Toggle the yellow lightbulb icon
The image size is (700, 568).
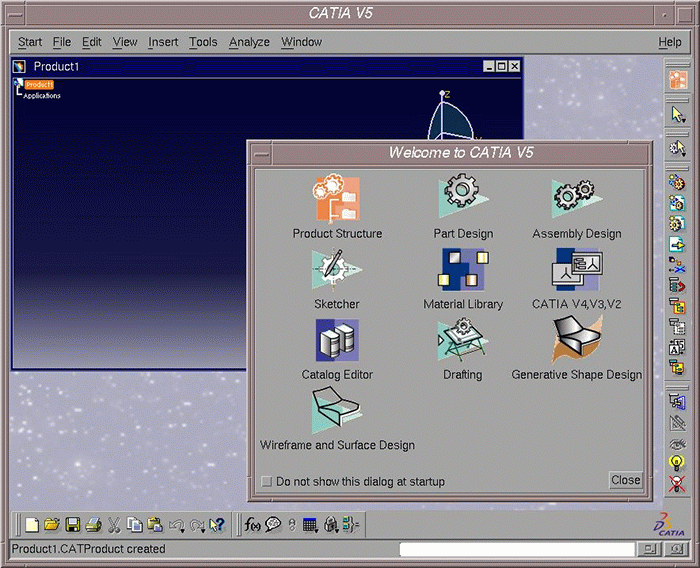tap(677, 463)
